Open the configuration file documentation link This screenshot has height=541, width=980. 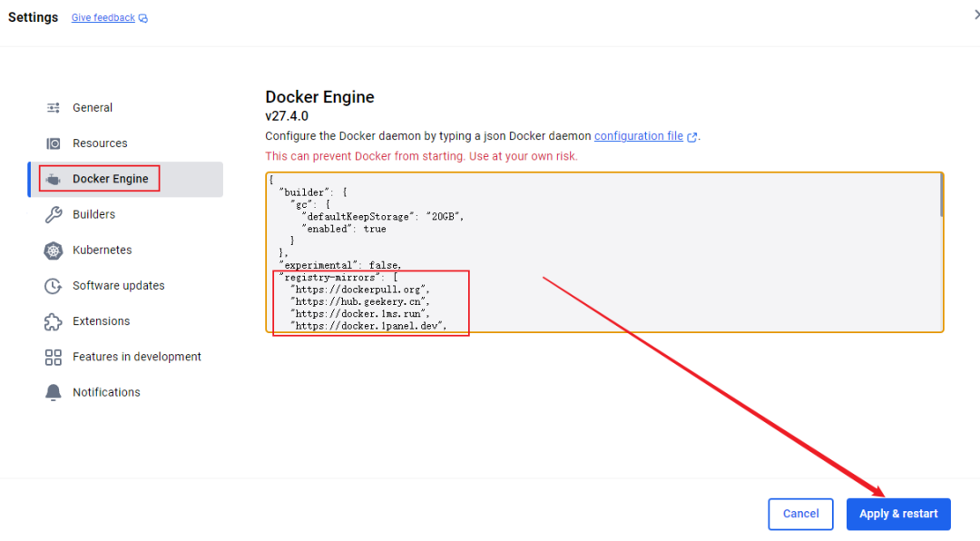point(638,136)
